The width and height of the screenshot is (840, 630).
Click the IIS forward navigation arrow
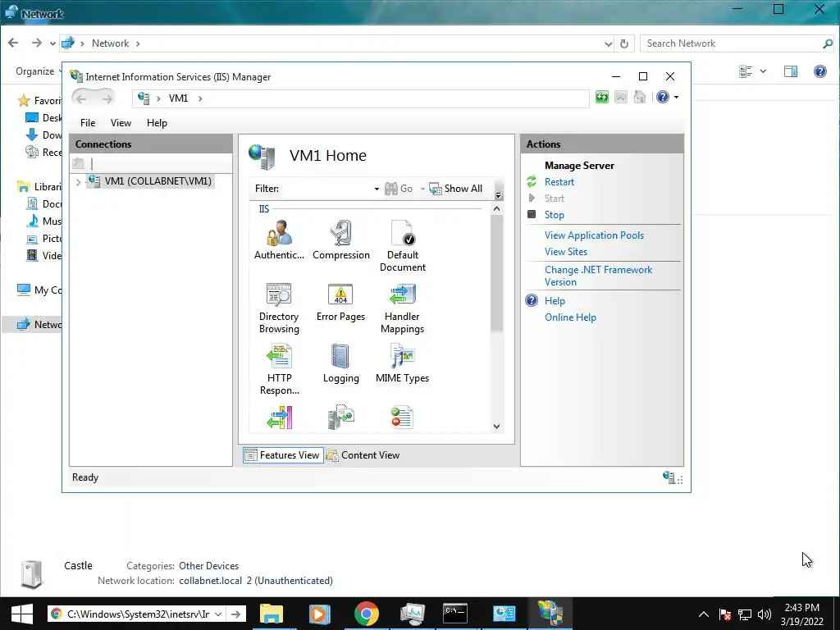click(107, 98)
